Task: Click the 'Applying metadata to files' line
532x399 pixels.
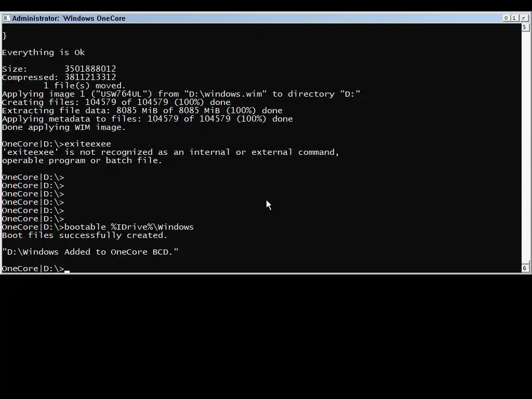Action: [x=147, y=119]
